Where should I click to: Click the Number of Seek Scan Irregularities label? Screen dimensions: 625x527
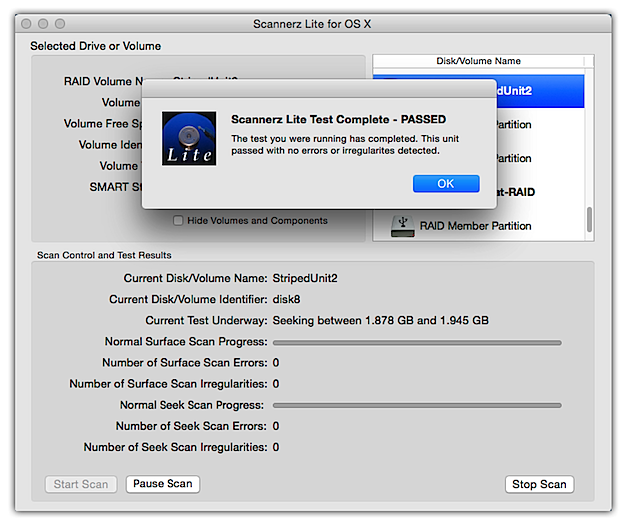pos(175,447)
